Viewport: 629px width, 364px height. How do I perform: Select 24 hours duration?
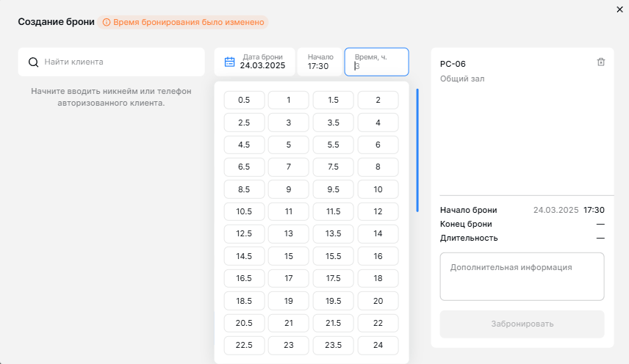click(378, 345)
